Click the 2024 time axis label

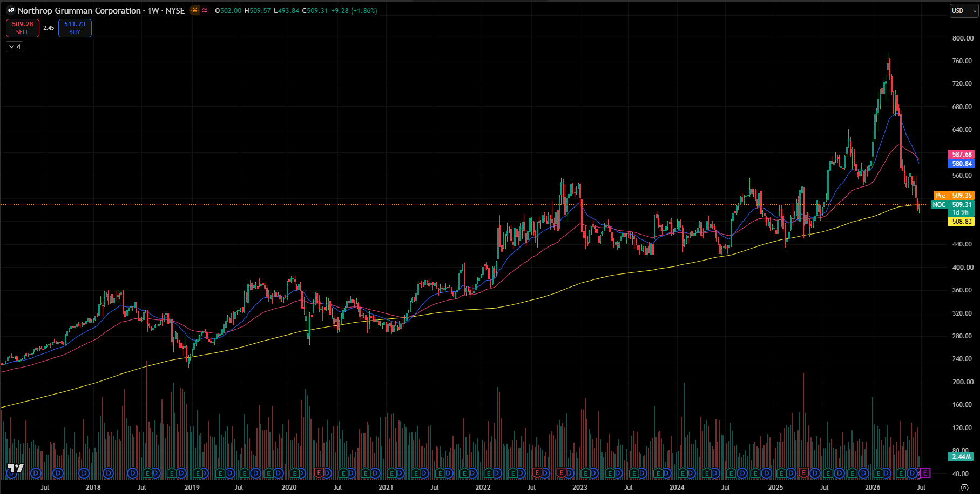tap(677, 488)
